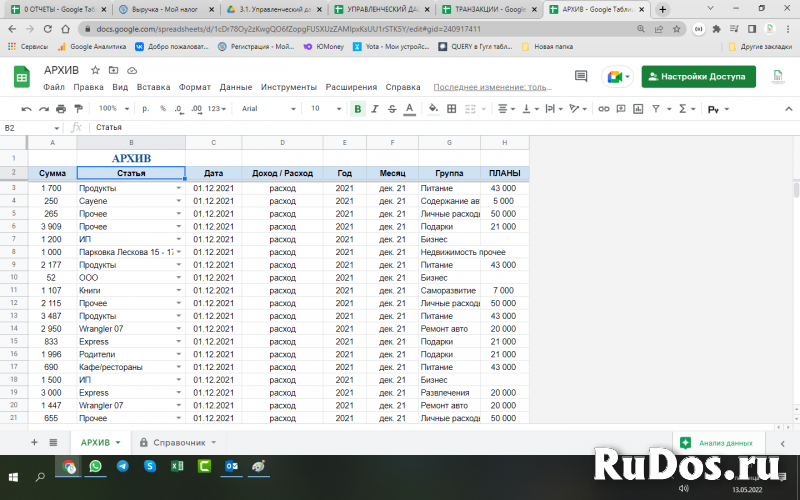Image resolution: width=800 pixels, height=500 pixels.
Task: Open the Данные menu
Action: 235,87
